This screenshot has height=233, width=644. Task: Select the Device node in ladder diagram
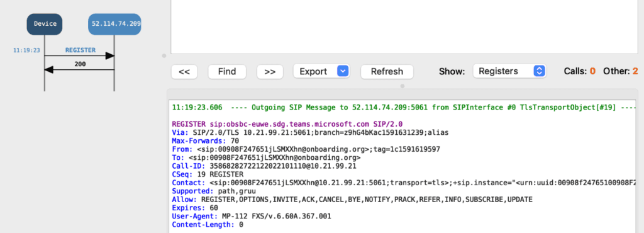tap(45, 24)
